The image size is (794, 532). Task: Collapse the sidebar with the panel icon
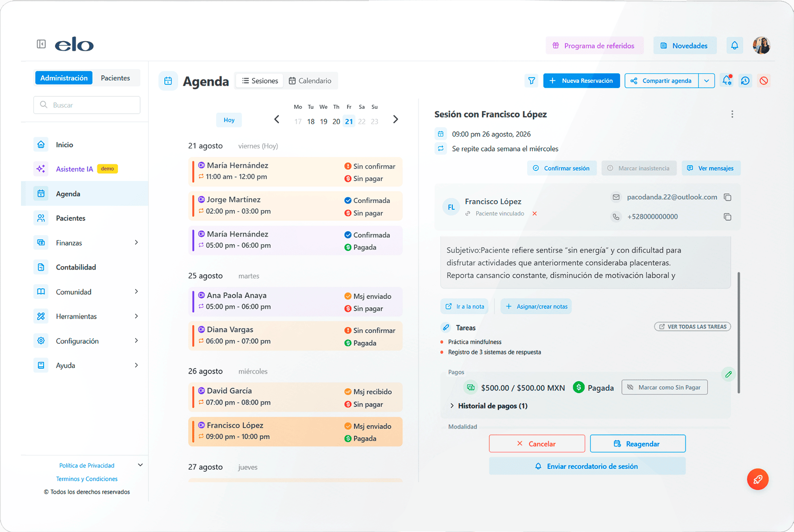point(41,44)
